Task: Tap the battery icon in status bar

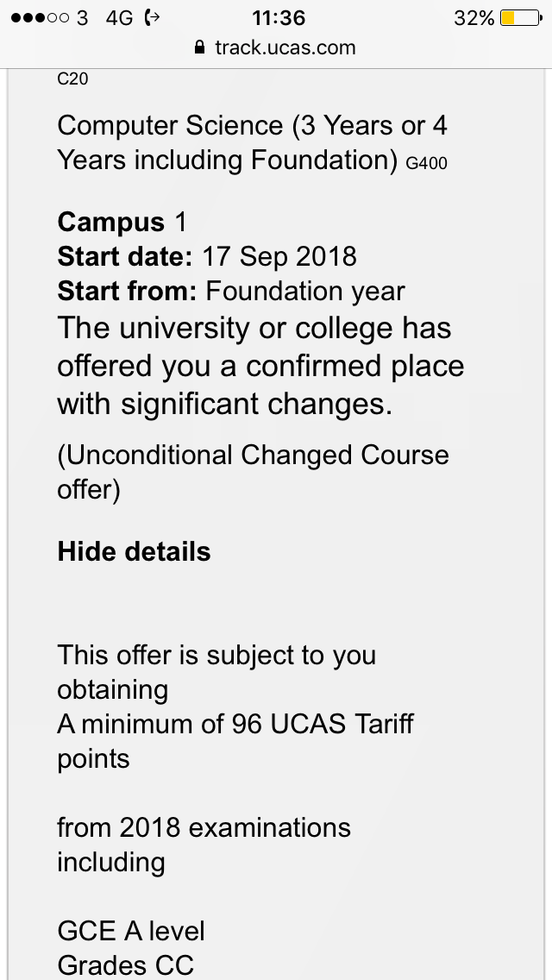Action: point(522,17)
